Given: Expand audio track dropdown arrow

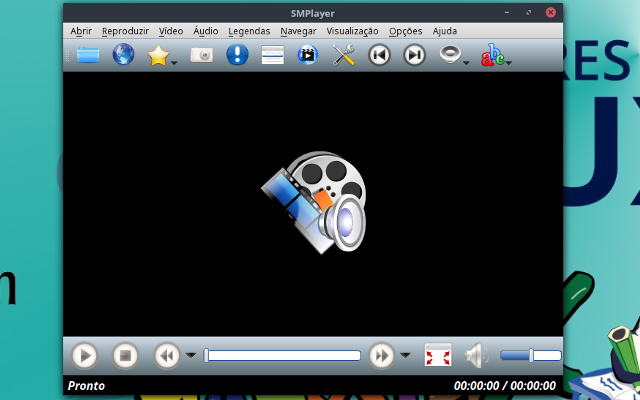Looking at the screenshot, I should coord(466,63).
